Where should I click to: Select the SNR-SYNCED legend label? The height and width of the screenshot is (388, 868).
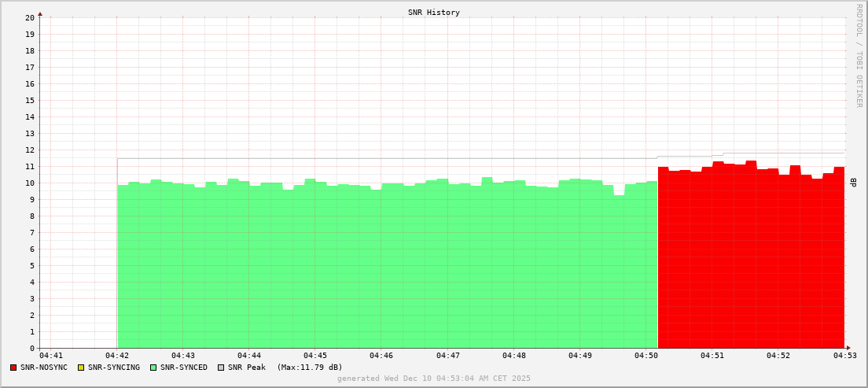[x=184, y=368]
